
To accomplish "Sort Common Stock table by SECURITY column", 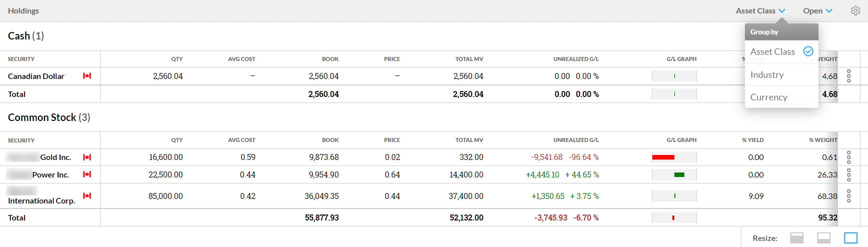I will click(21, 140).
